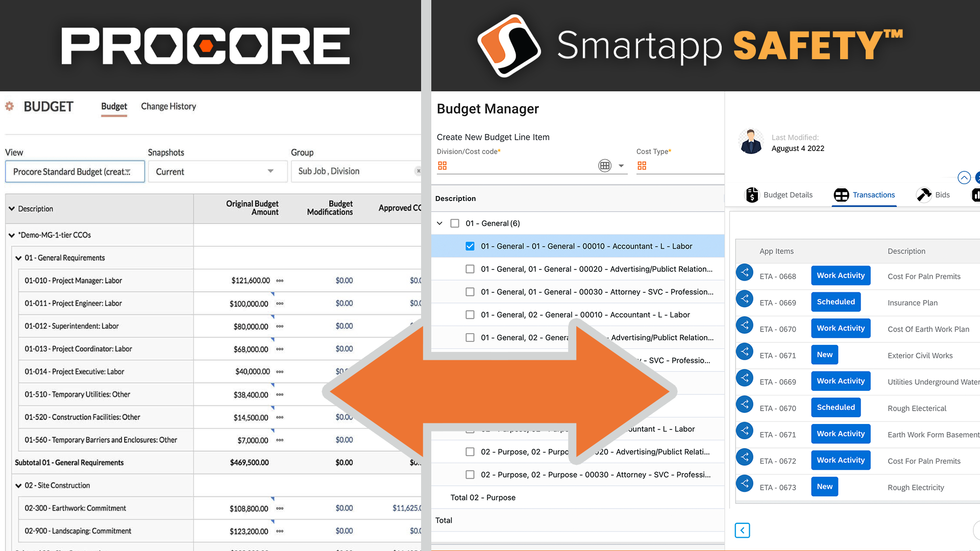Image resolution: width=980 pixels, height=551 pixels.
Task: Click the $0.00 modification for Project Manager
Action: [x=344, y=281]
